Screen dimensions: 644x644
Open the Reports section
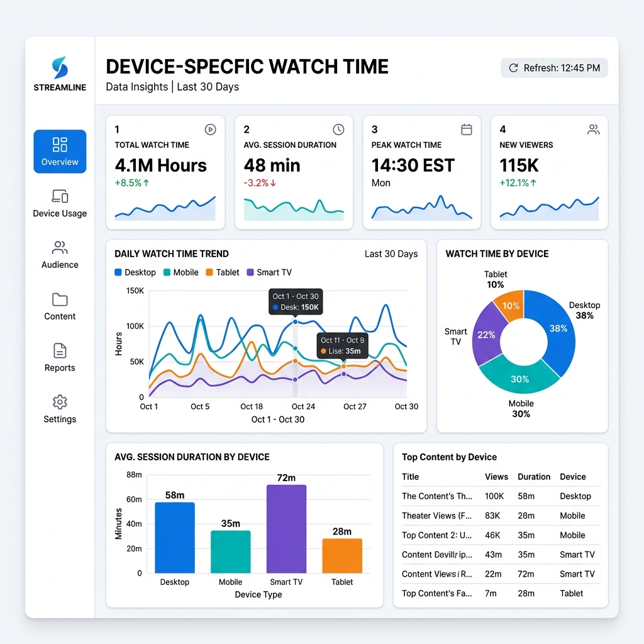pos(60,358)
